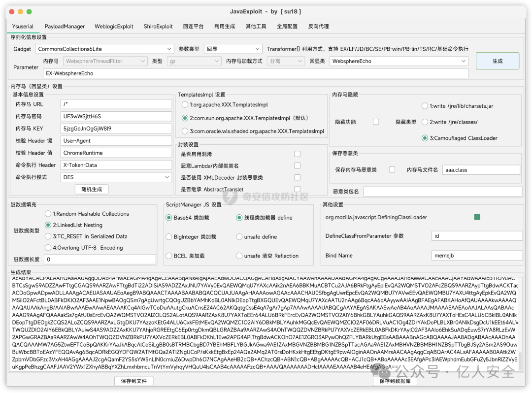This screenshot has height=393, width=532.
Task: Check the 保存内存马恶意类 checkbox
Action: (392, 169)
